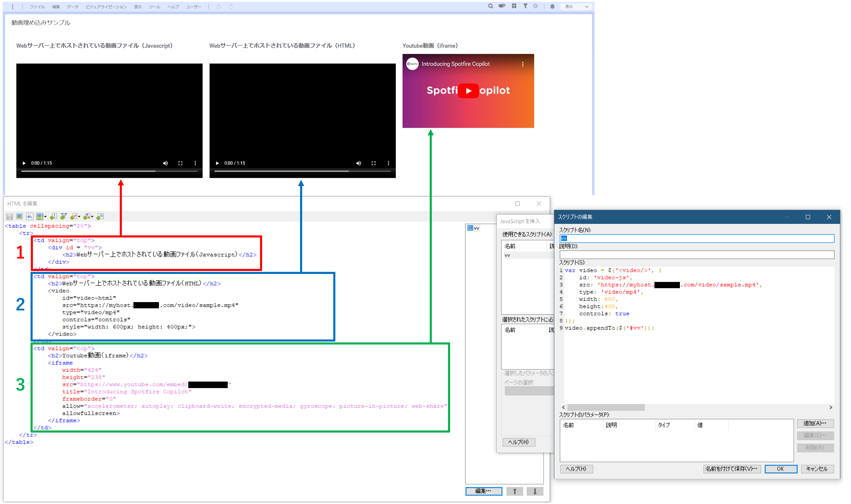Expand the insert visualization layout dropdown arrow
The width and height of the screenshot is (851, 504).
point(45,217)
